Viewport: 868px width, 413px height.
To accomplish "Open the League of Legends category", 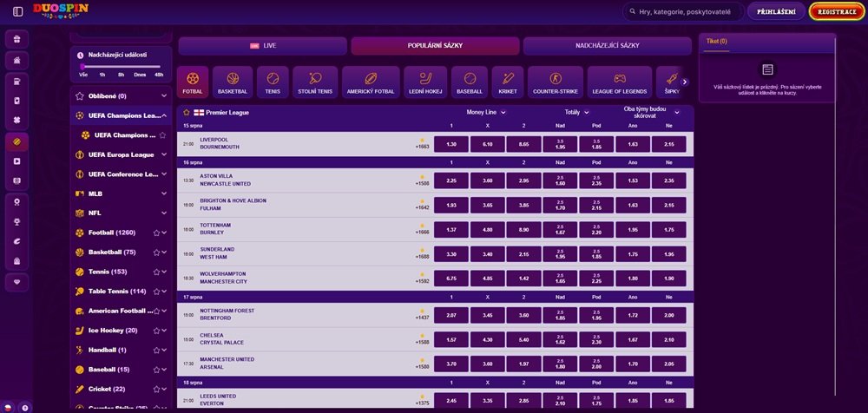I will 620,82.
